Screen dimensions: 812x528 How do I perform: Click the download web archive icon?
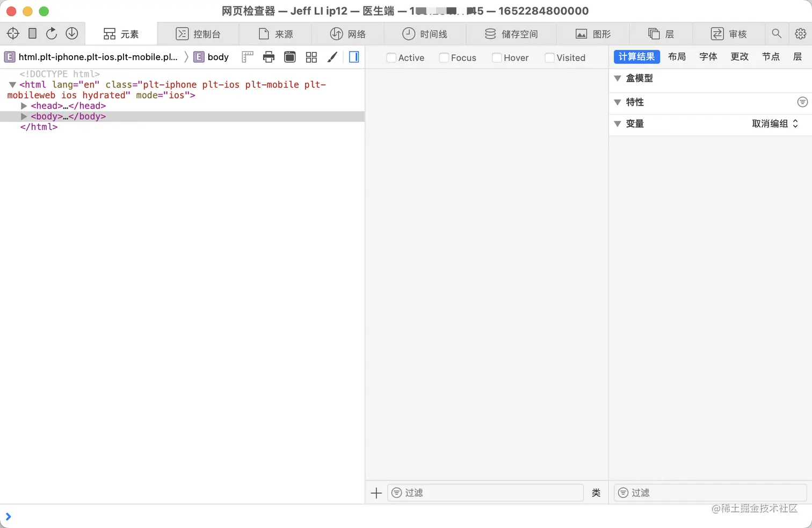(72, 33)
